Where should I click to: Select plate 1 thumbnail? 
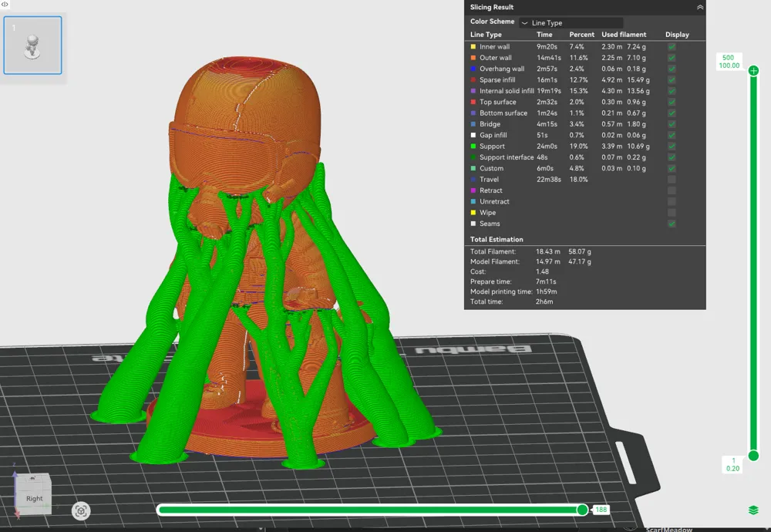[33, 47]
